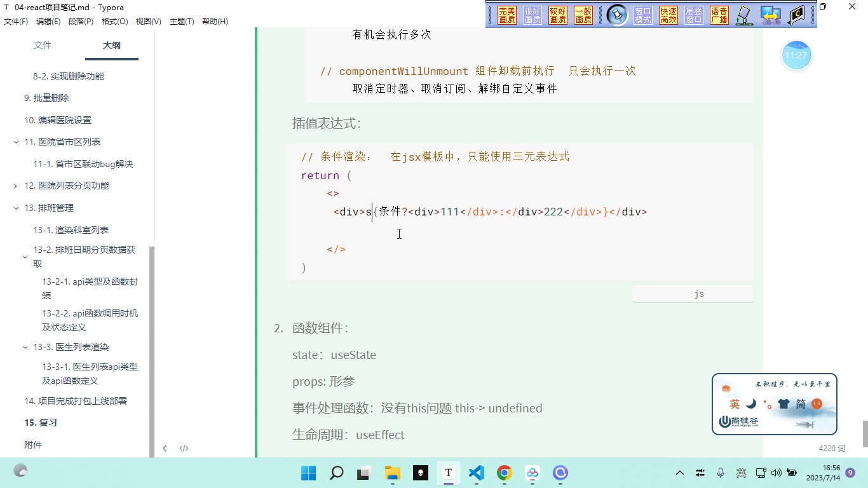Open the 文件(F) menu
This screenshot has height=488, width=868.
point(16,22)
